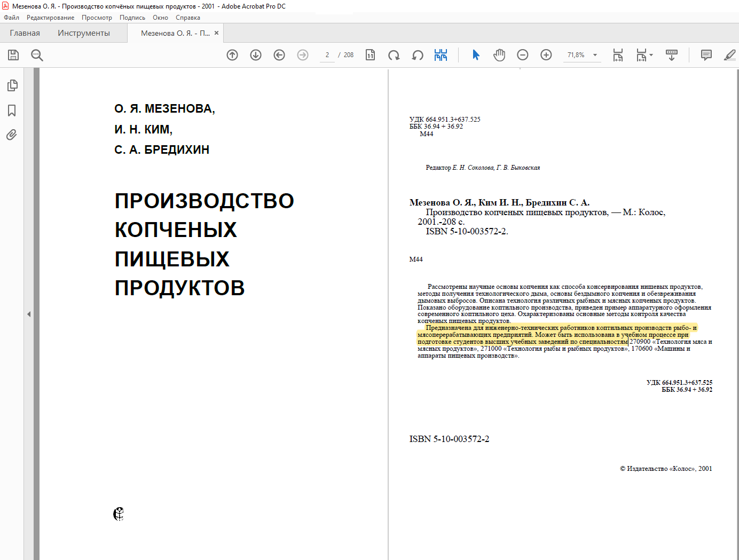Click the ISBN 5-10-003572-2 line near bottom
739x560 pixels.
coord(449,439)
